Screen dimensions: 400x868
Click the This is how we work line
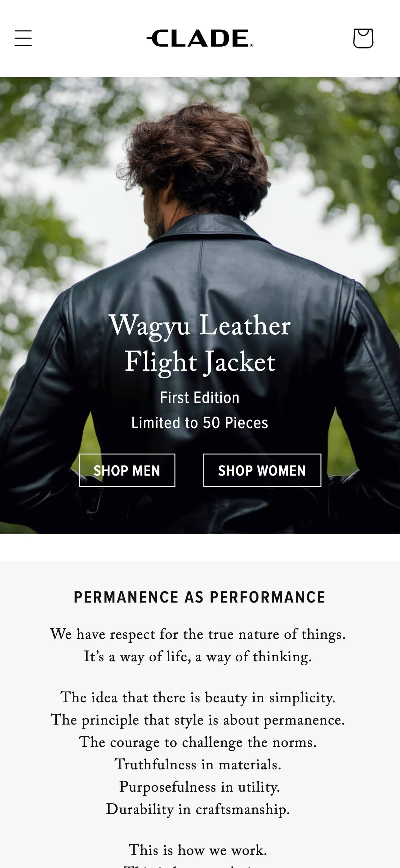(x=198, y=850)
